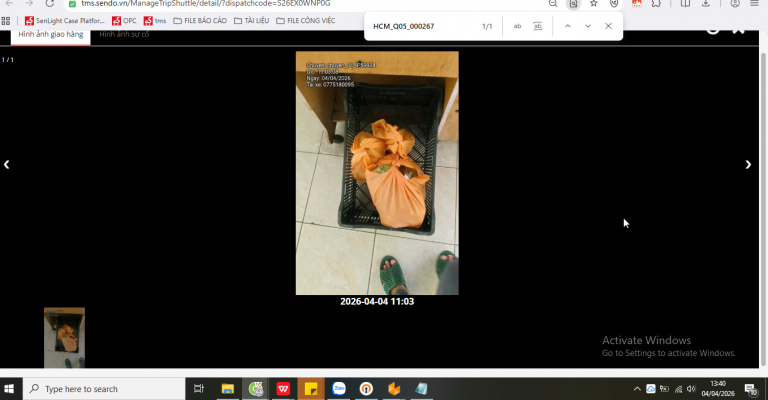Click the address bar URL tms.sendo.vn

(x=206, y=3)
